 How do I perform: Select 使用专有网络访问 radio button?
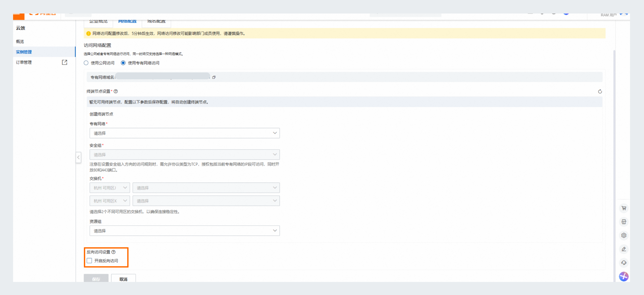click(123, 63)
